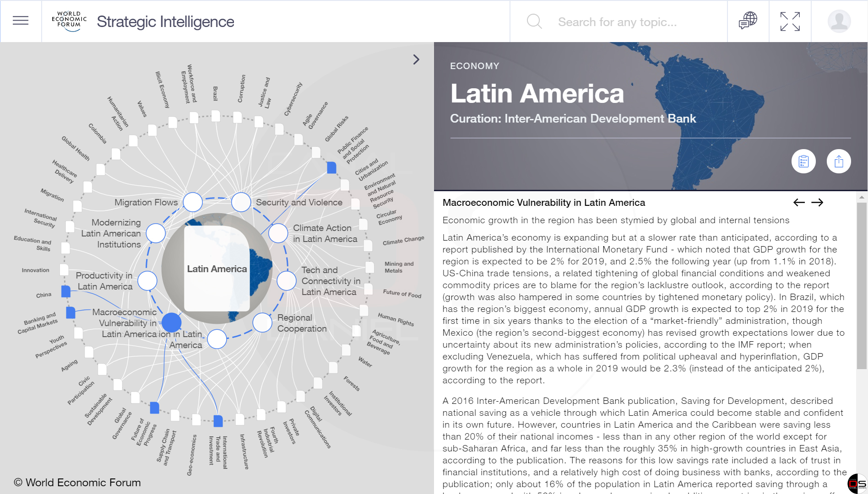Open the Corruption topic label
Viewport: 868px width, 494px height.
(x=241, y=89)
